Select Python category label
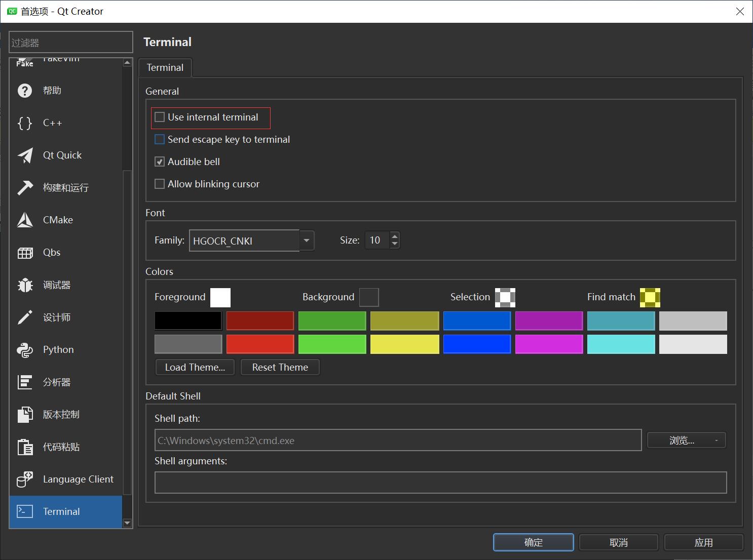The width and height of the screenshot is (753, 560). click(58, 350)
